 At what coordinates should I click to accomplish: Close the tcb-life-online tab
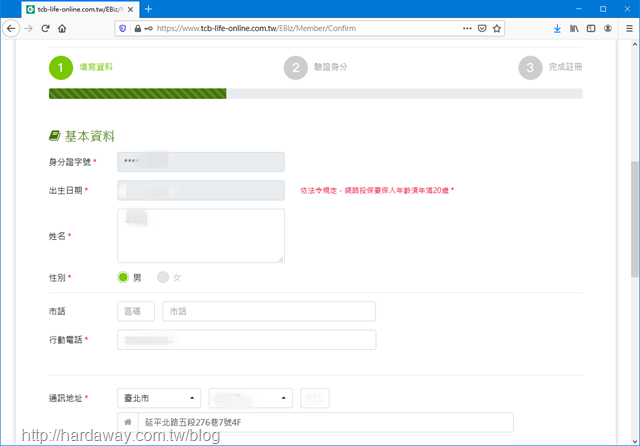point(131,9)
